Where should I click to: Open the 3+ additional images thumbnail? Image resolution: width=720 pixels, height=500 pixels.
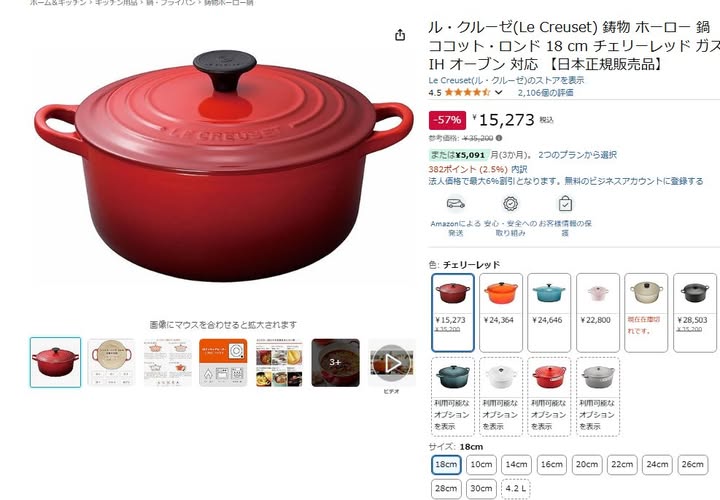(x=336, y=363)
